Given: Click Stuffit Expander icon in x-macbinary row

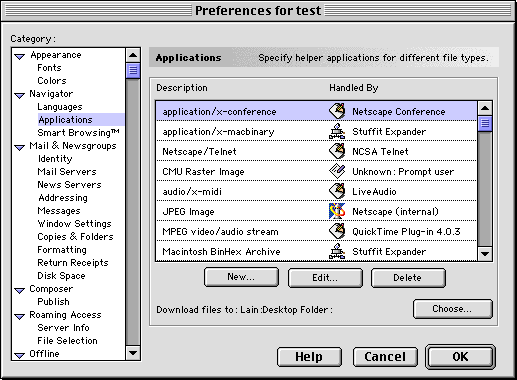Looking at the screenshot, I should (x=337, y=131).
